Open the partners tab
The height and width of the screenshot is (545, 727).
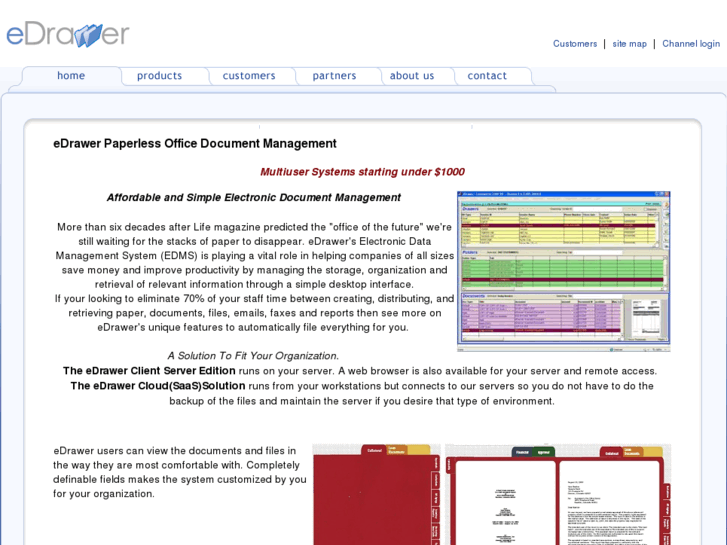[x=334, y=76]
